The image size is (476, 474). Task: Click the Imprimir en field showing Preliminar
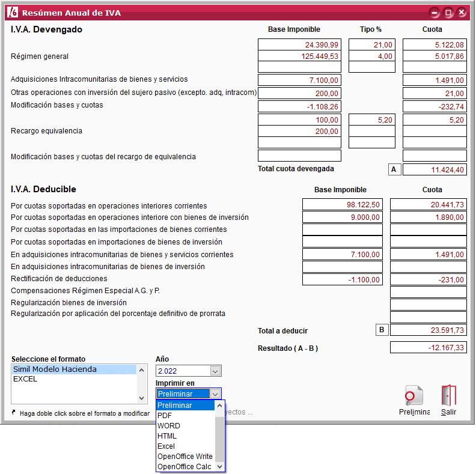183,394
